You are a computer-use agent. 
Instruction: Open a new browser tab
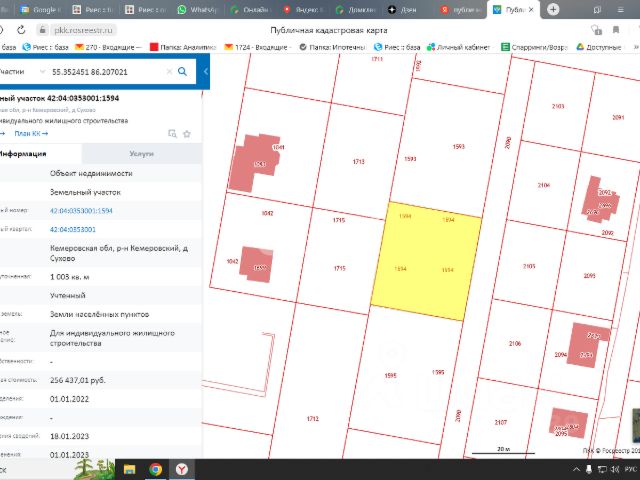click(x=553, y=9)
